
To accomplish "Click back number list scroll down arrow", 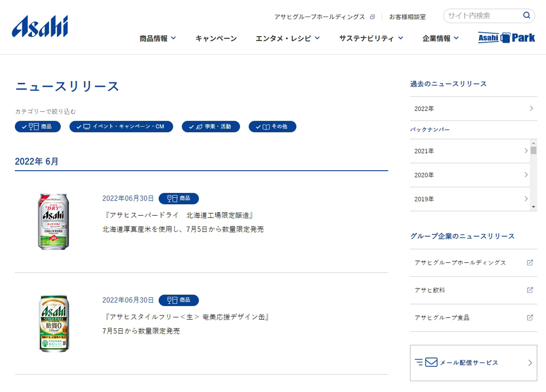I will tap(533, 207).
